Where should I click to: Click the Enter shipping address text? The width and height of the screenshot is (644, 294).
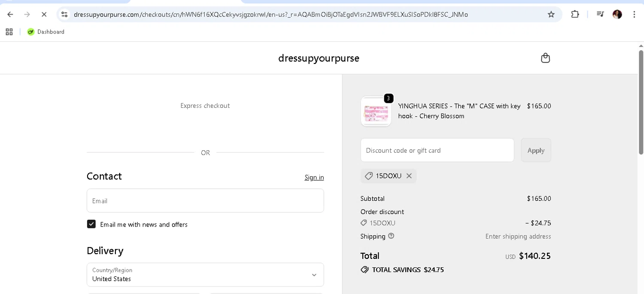tap(518, 236)
